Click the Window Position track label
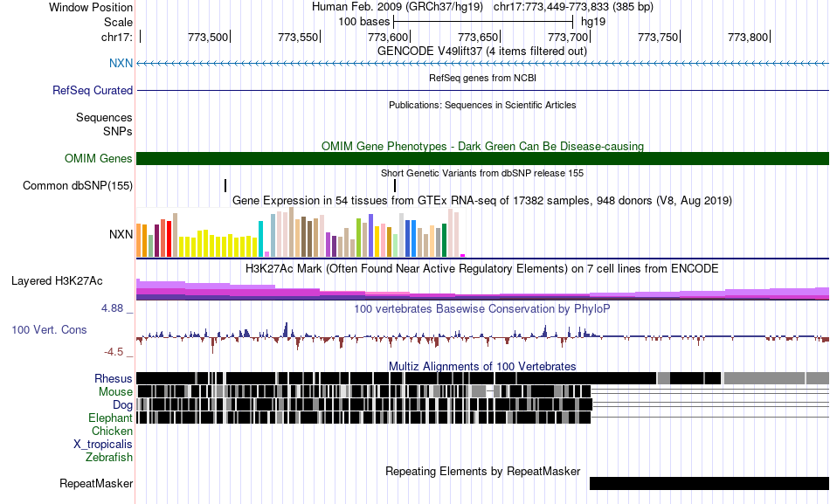Image resolution: width=830 pixels, height=504 pixels. 91,7
